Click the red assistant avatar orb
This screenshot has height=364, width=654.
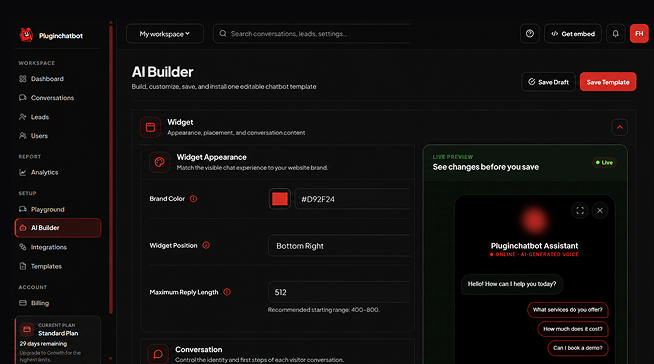[x=534, y=220]
